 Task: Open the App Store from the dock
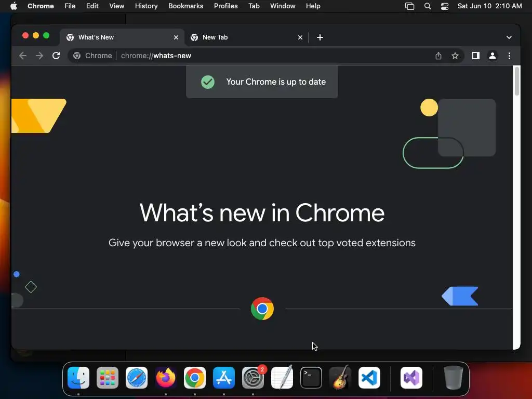pos(224,378)
